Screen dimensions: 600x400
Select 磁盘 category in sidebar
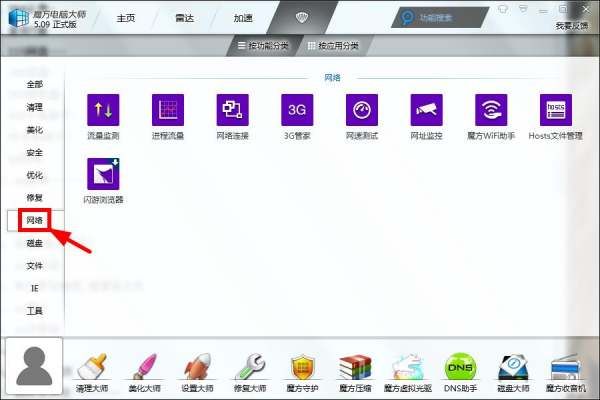[34, 243]
